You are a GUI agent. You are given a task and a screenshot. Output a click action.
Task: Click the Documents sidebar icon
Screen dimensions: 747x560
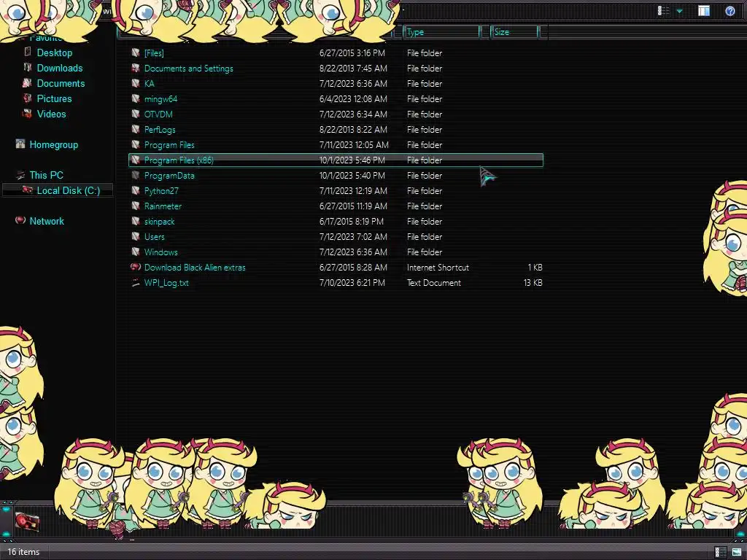point(28,83)
